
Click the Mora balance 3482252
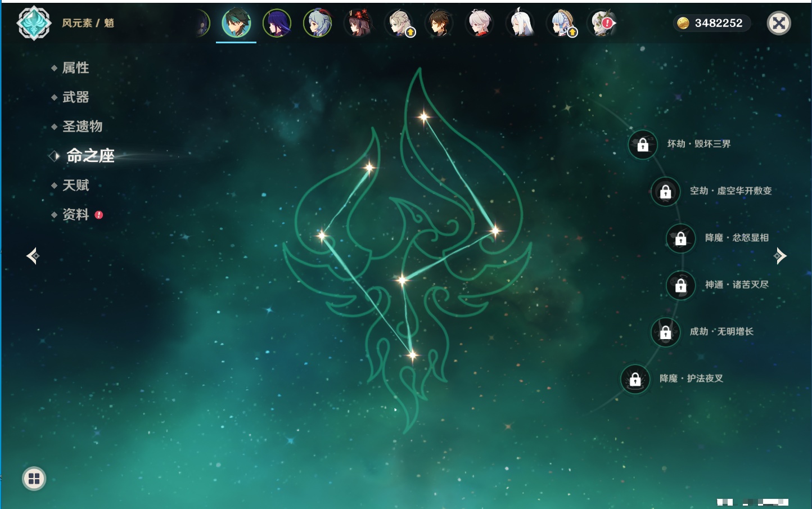coord(711,23)
